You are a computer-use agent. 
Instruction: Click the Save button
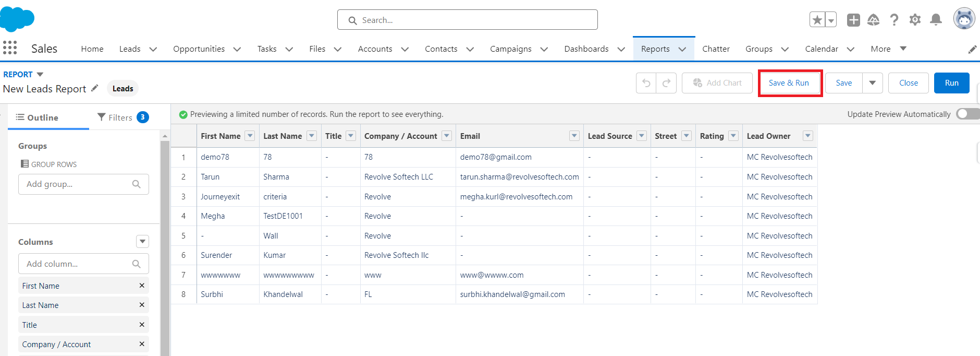click(x=844, y=83)
